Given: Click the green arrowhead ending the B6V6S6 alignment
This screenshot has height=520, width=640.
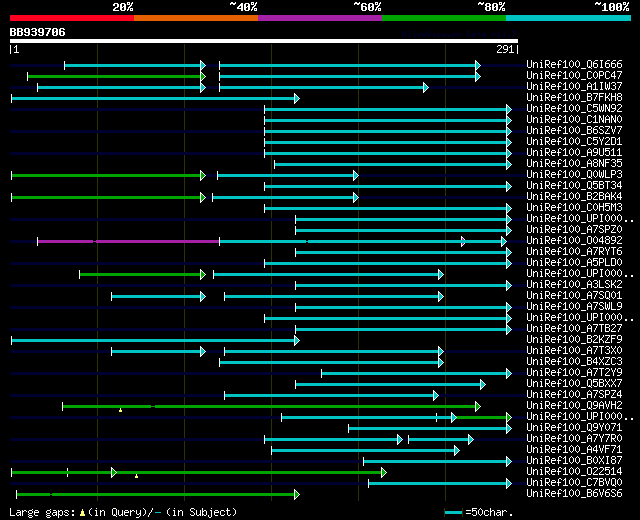Looking at the screenshot, I should tap(297, 495).
